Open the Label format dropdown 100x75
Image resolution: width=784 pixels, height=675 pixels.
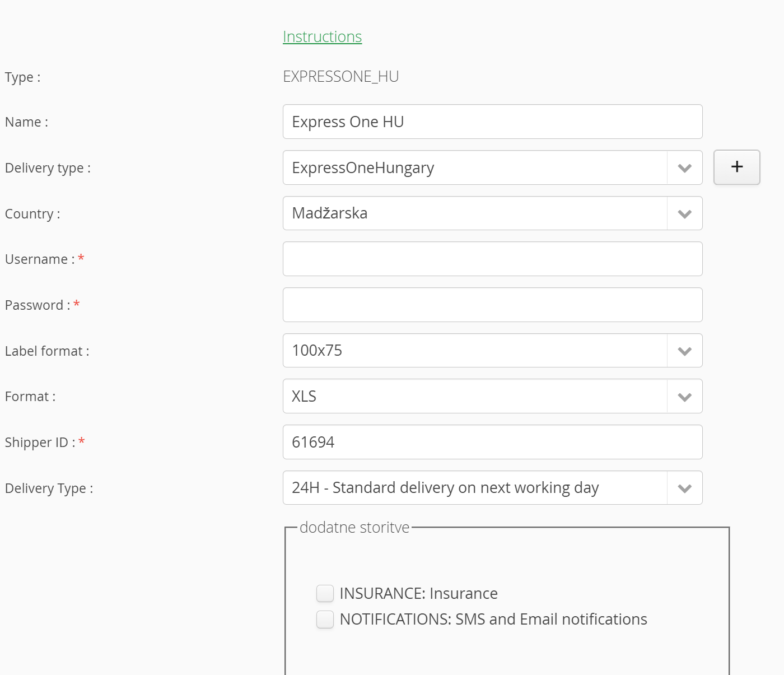[492, 351]
